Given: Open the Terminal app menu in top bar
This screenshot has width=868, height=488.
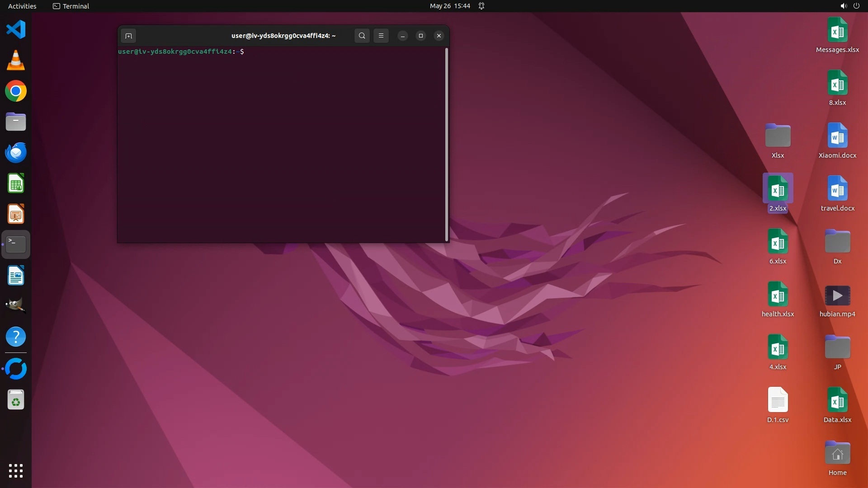Looking at the screenshot, I should pyautogui.click(x=71, y=6).
